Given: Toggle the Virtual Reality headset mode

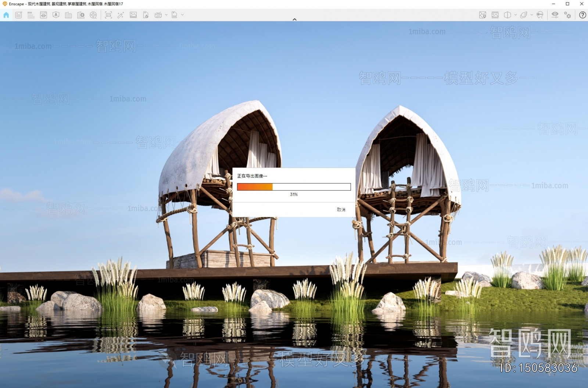Looking at the screenshot, I should click(540, 15).
